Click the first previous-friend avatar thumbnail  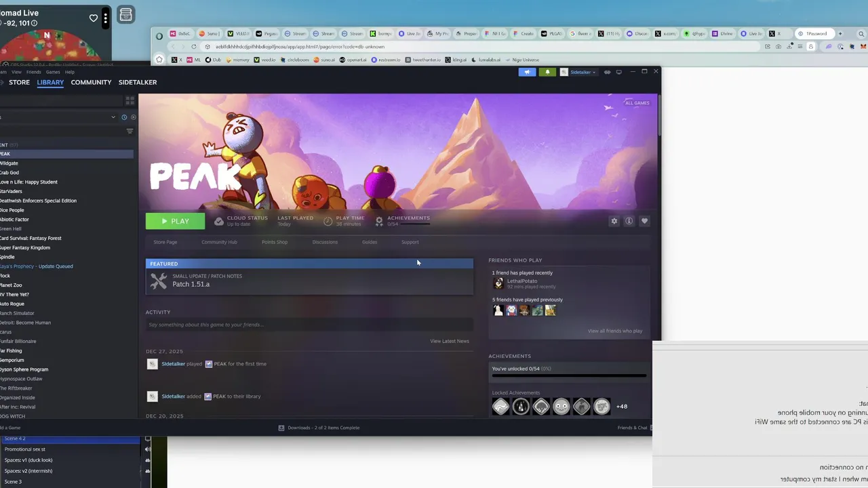click(498, 310)
